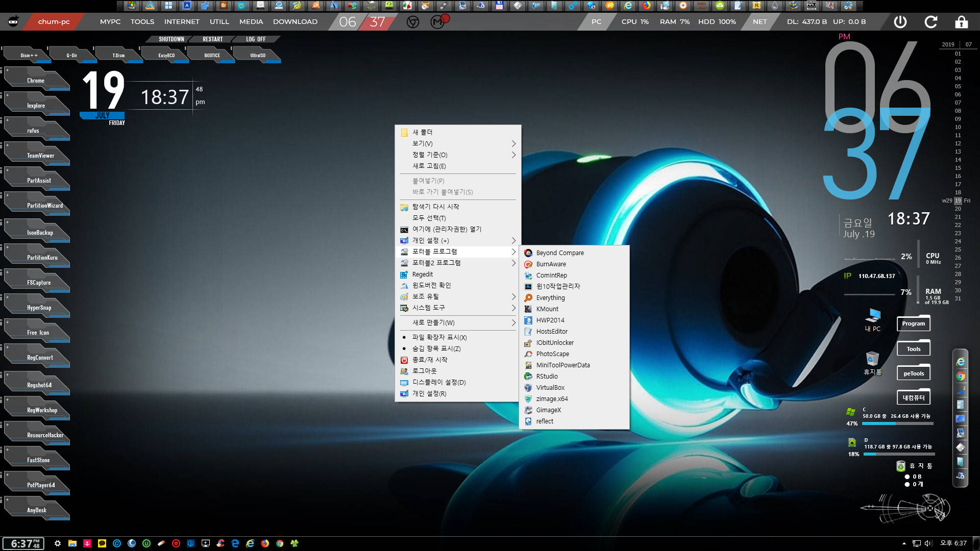980x551 pixels.
Task: Click C drive usage bar
Action: tap(897, 423)
